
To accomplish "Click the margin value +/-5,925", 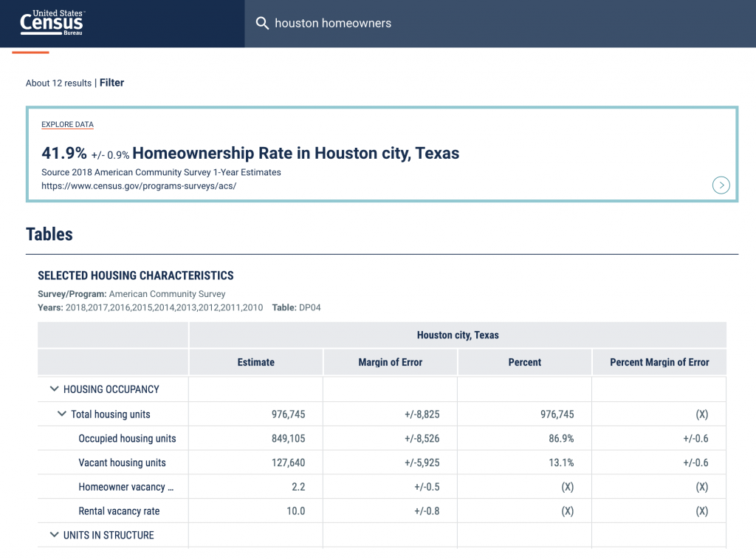I will [x=422, y=462].
